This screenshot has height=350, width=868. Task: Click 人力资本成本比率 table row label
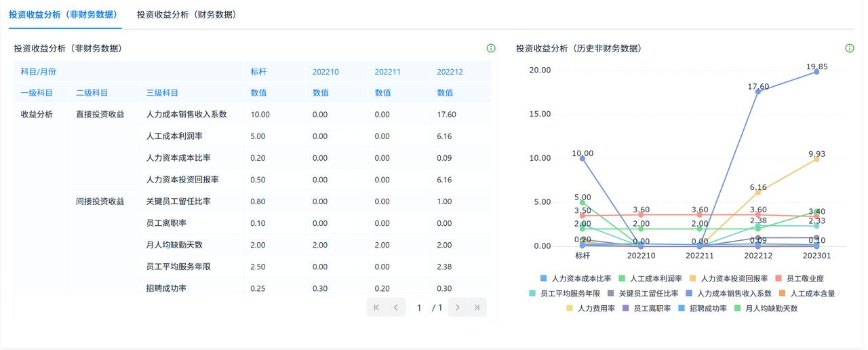tap(178, 158)
